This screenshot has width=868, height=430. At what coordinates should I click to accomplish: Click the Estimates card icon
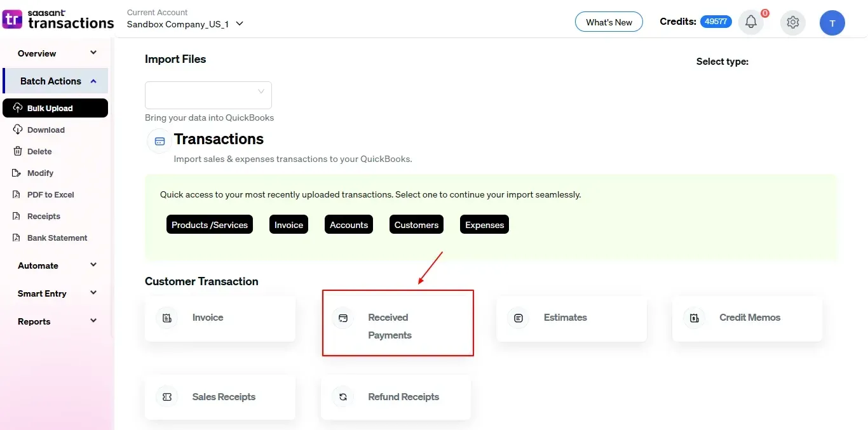tap(519, 318)
